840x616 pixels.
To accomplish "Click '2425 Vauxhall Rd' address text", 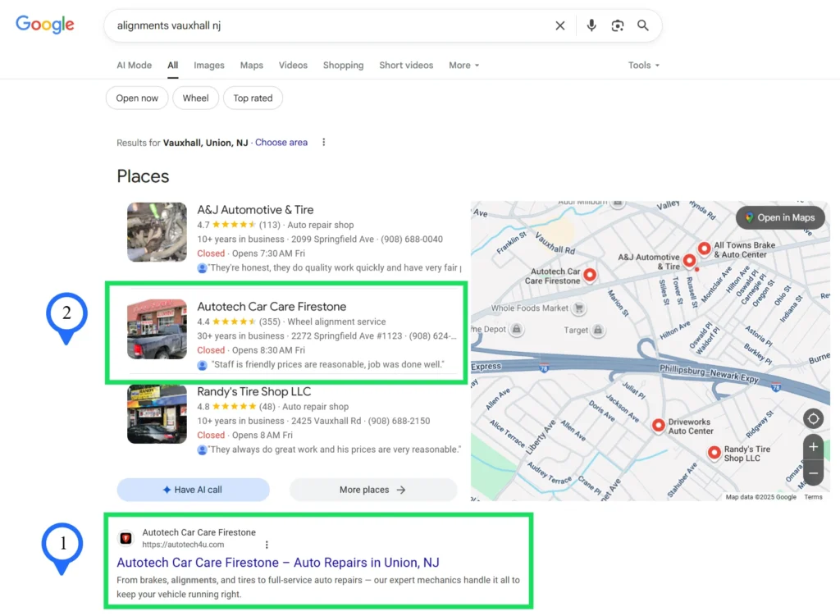I will tap(326, 421).
